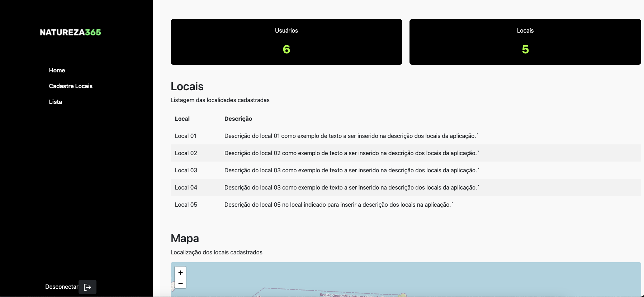This screenshot has height=297, width=644.
Task: Go to Cadastre Locais page
Action: [x=71, y=86]
